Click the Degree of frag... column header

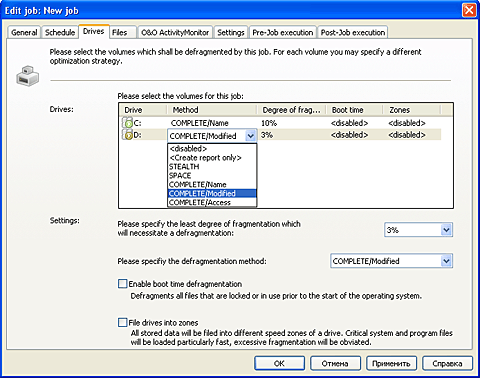click(x=292, y=110)
